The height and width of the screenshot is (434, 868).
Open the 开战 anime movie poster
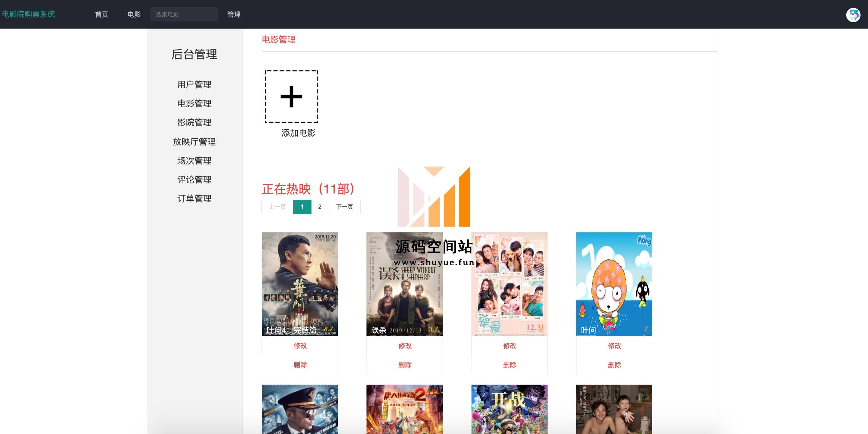click(x=509, y=409)
